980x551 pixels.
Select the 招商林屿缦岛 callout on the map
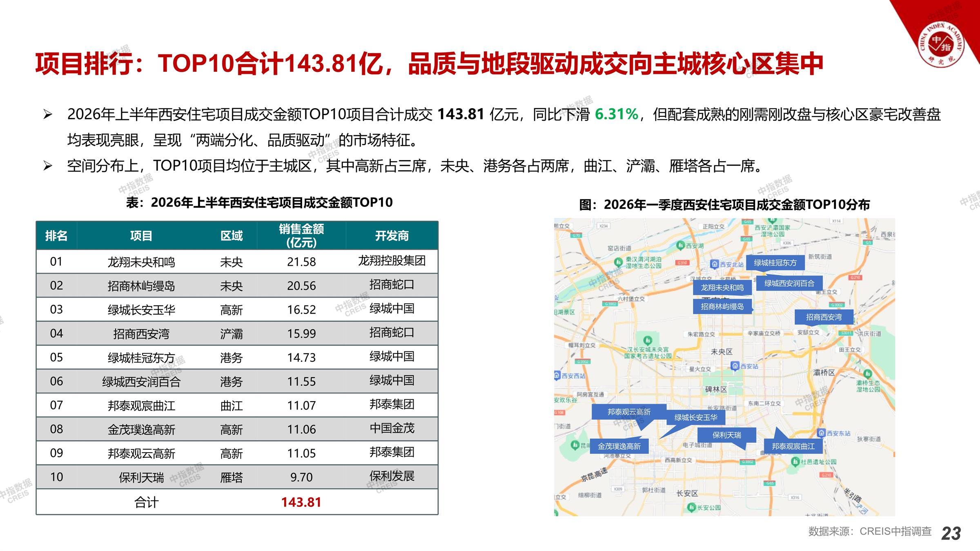(722, 306)
